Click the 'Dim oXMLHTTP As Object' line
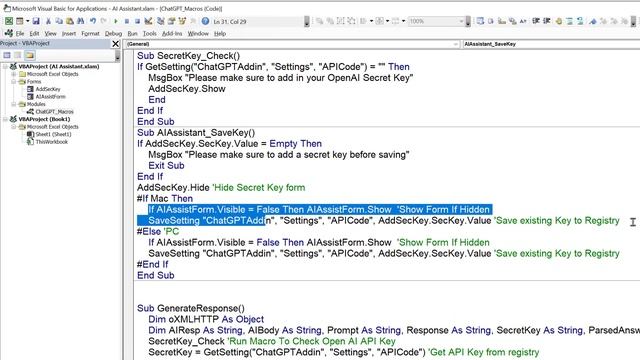Image resolution: width=640 pixels, height=360 pixels. point(206,319)
